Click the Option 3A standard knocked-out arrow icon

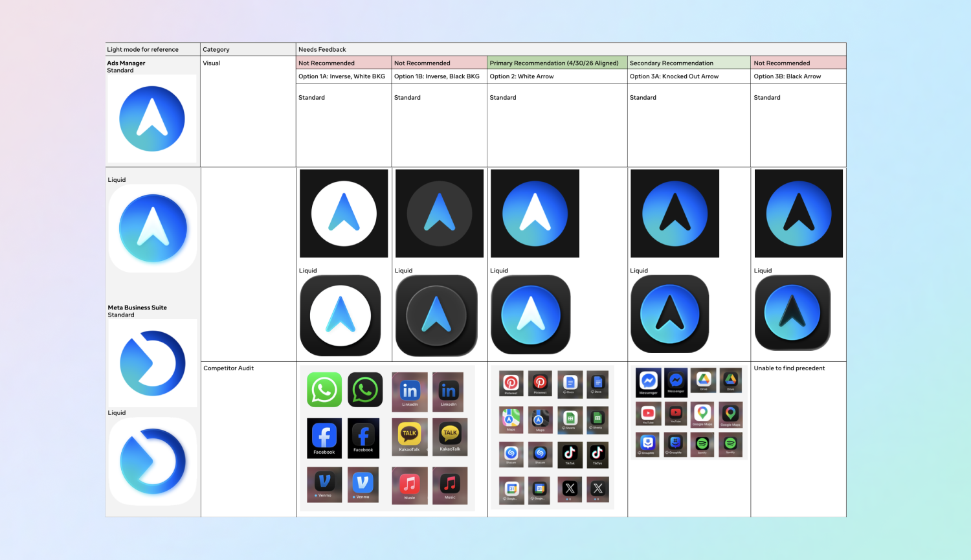click(x=675, y=214)
